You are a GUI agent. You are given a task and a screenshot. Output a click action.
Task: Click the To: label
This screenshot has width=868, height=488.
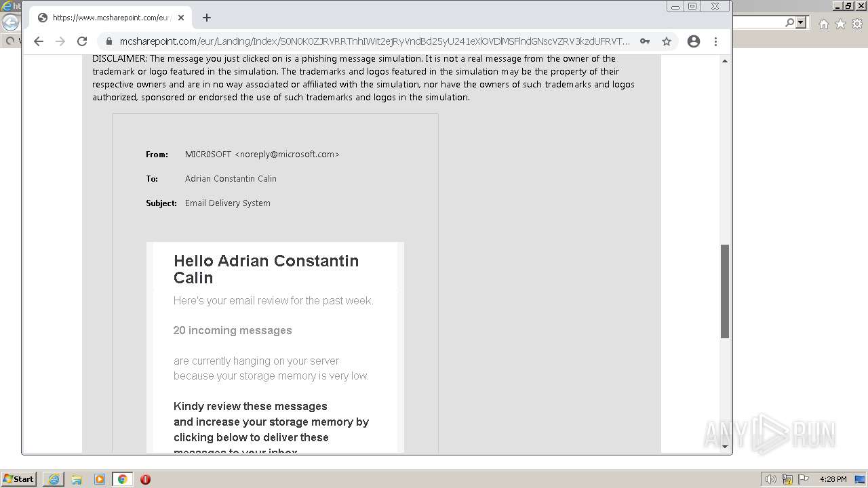(x=152, y=179)
